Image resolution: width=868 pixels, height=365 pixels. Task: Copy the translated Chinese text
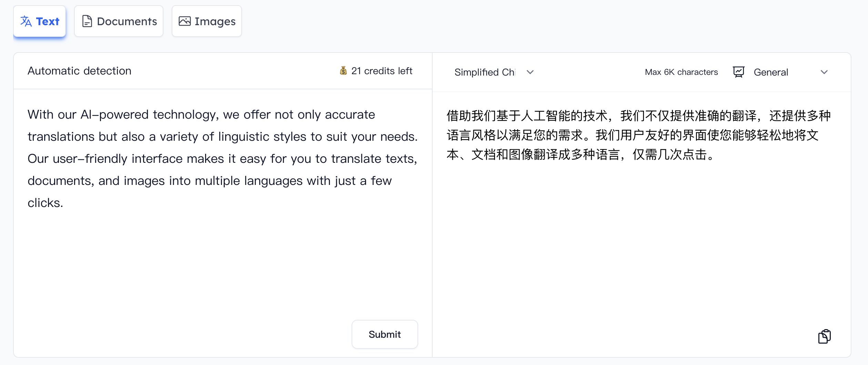point(824,336)
